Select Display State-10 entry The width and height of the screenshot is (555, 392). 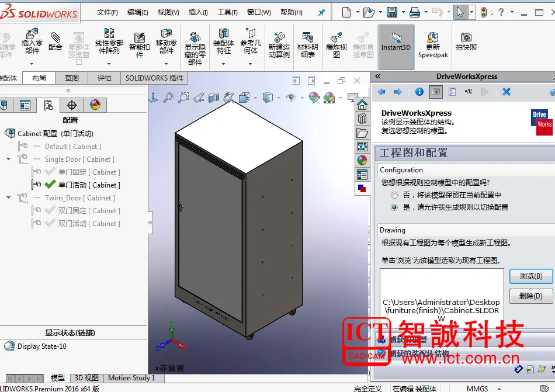pyautogui.click(x=41, y=346)
